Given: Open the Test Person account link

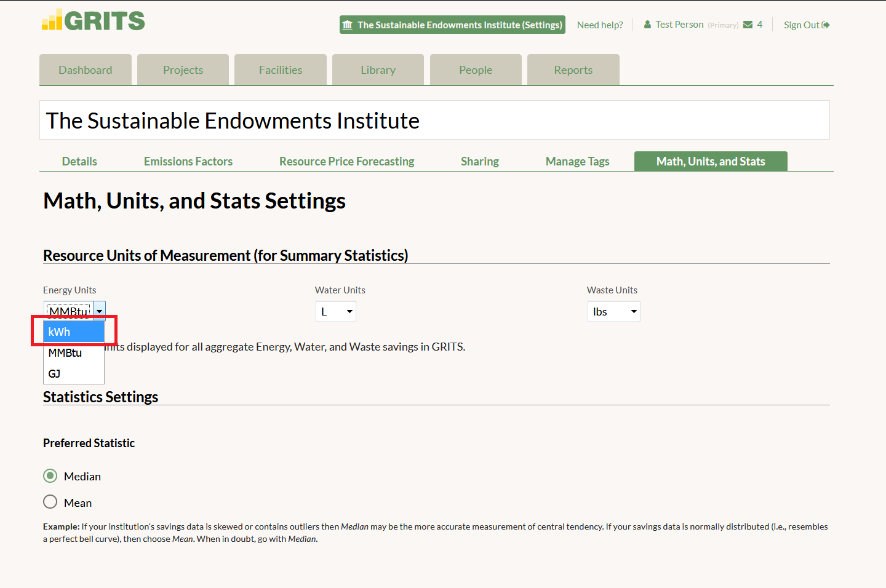Looking at the screenshot, I should (x=679, y=25).
